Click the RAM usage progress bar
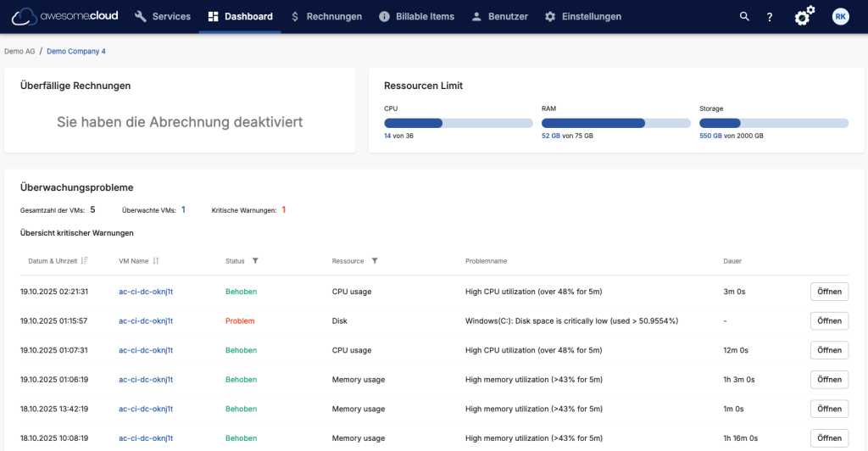This screenshot has width=868, height=451. (x=616, y=123)
